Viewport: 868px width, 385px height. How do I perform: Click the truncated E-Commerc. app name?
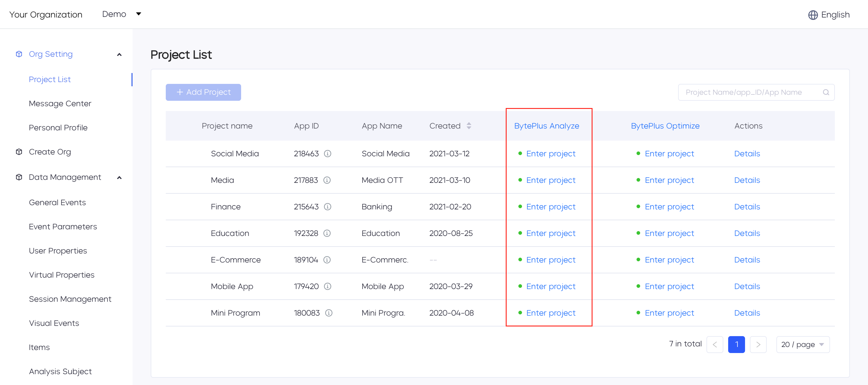click(x=385, y=260)
